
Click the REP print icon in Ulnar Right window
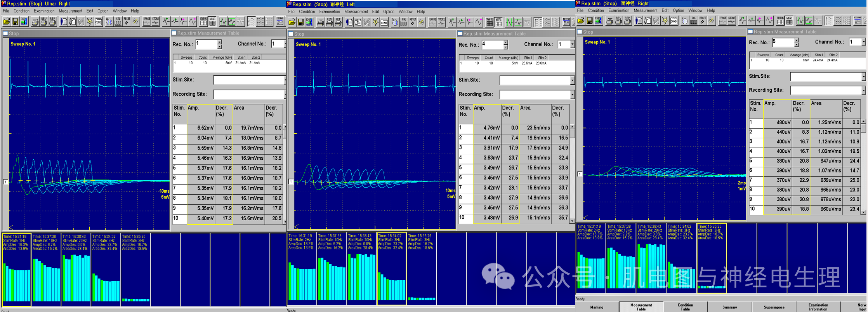[x=52, y=21]
